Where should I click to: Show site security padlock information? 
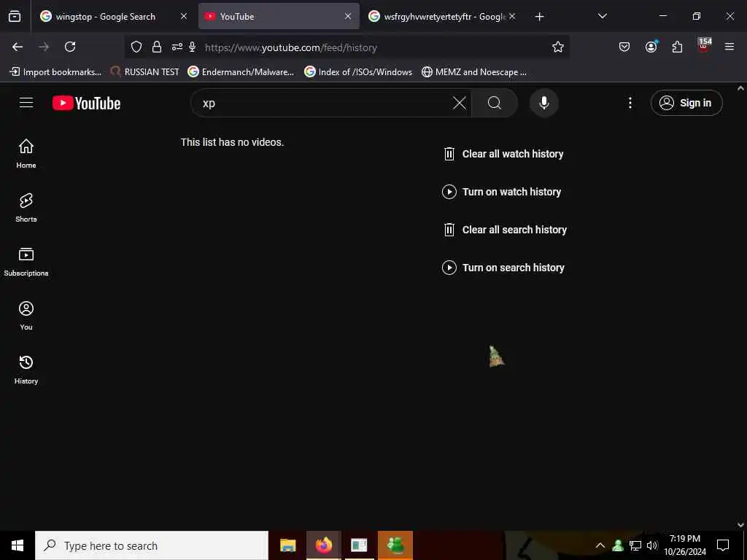tap(157, 47)
